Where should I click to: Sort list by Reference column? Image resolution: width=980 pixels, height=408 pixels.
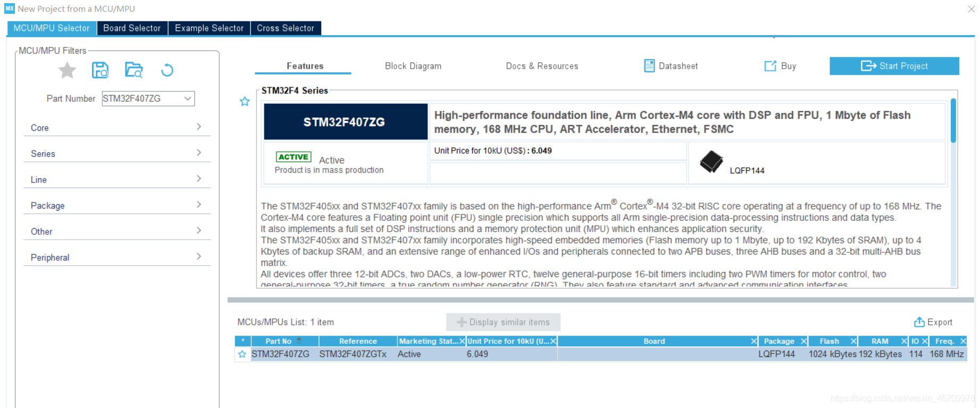pos(358,342)
